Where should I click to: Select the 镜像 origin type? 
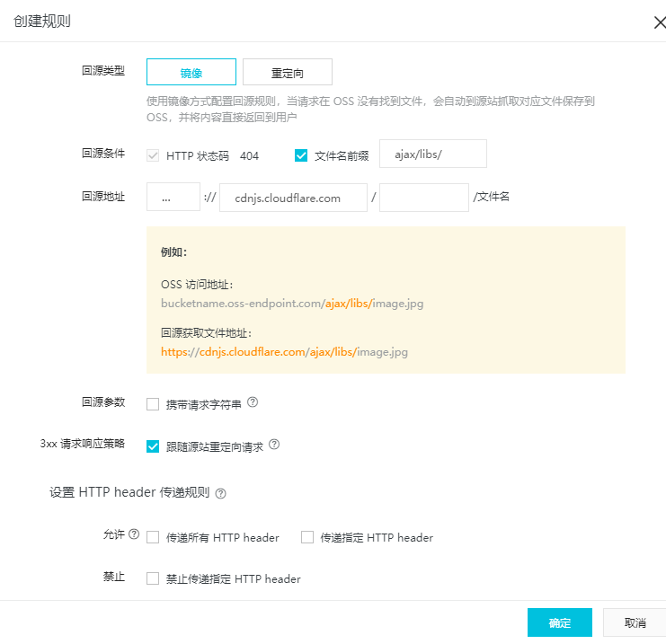pyautogui.click(x=191, y=72)
